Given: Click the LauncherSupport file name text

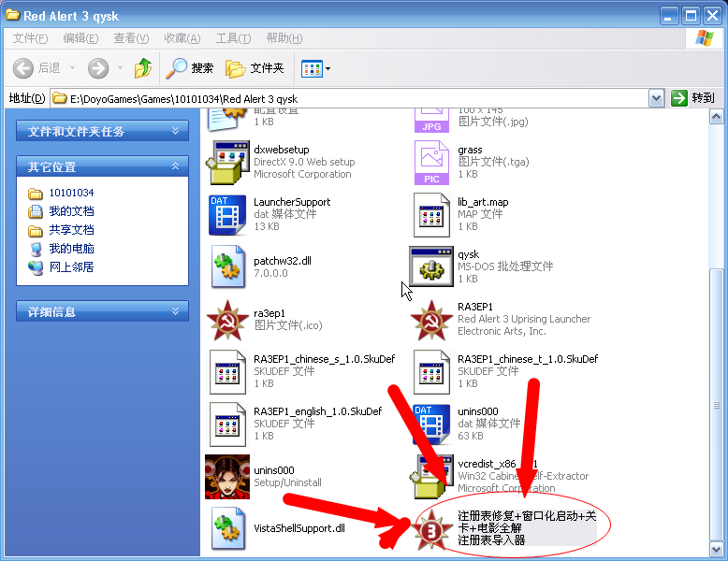Looking at the screenshot, I should 292,202.
